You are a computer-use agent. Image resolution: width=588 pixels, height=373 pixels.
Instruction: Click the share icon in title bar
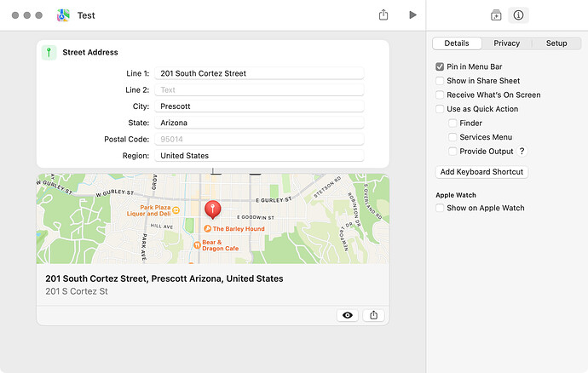(x=383, y=15)
